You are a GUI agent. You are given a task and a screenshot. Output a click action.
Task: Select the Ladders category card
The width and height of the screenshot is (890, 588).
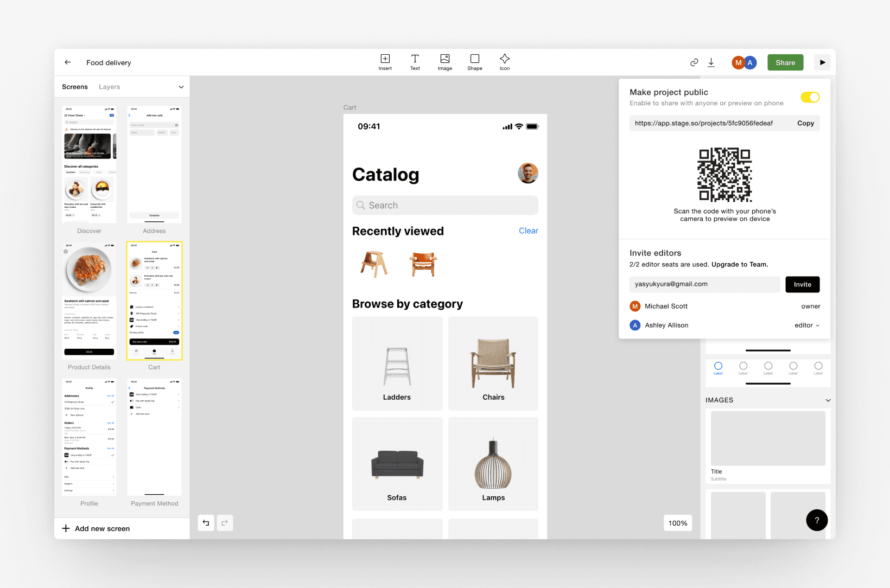tap(397, 363)
